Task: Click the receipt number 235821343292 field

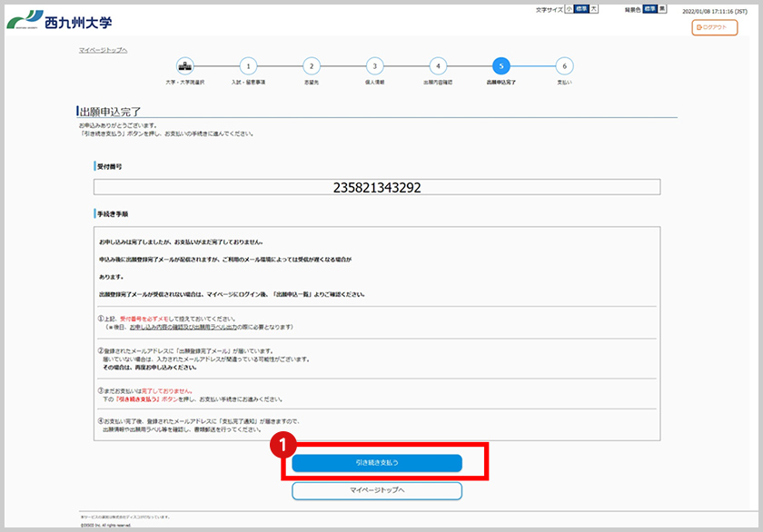Action: coord(376,187)
